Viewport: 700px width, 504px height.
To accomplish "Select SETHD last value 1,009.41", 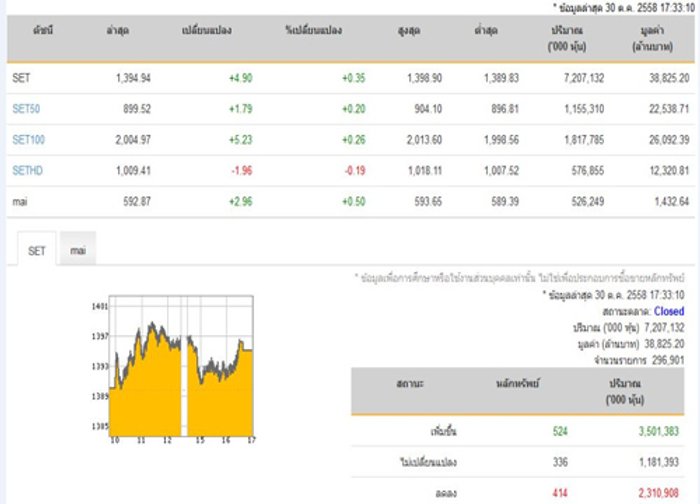I will pyautogui.click(x=133, y=171).
